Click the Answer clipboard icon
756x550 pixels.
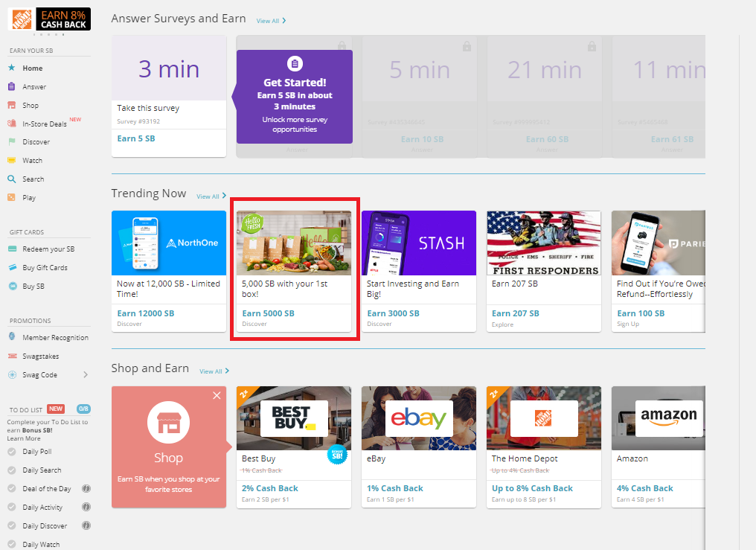point(12,87)
